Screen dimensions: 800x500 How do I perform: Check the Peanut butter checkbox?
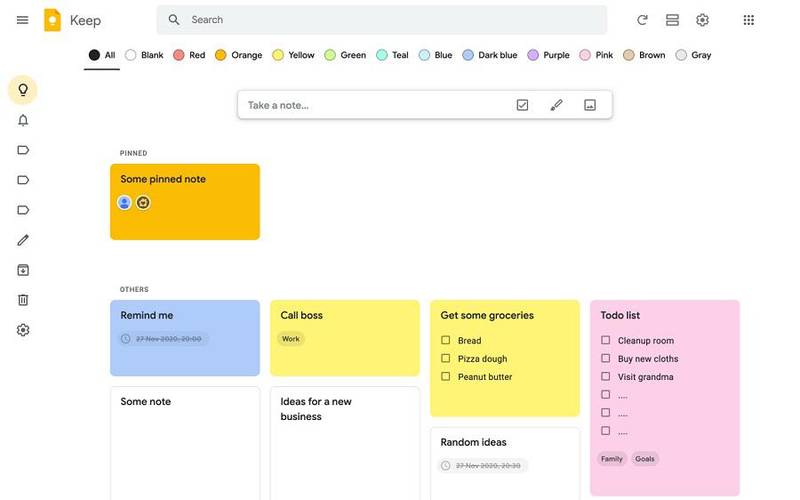coord(445,377)
